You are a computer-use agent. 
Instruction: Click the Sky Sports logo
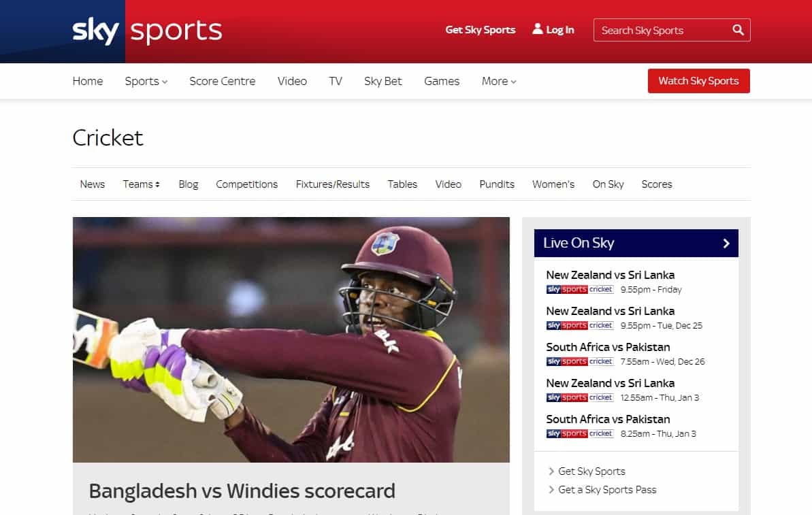point(147,31)
